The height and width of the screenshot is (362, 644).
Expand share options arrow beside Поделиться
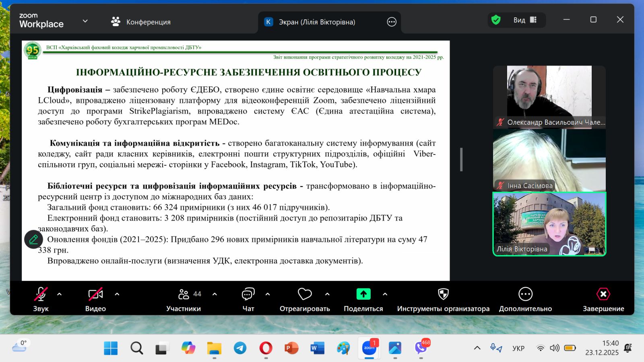tap(385, 294)
